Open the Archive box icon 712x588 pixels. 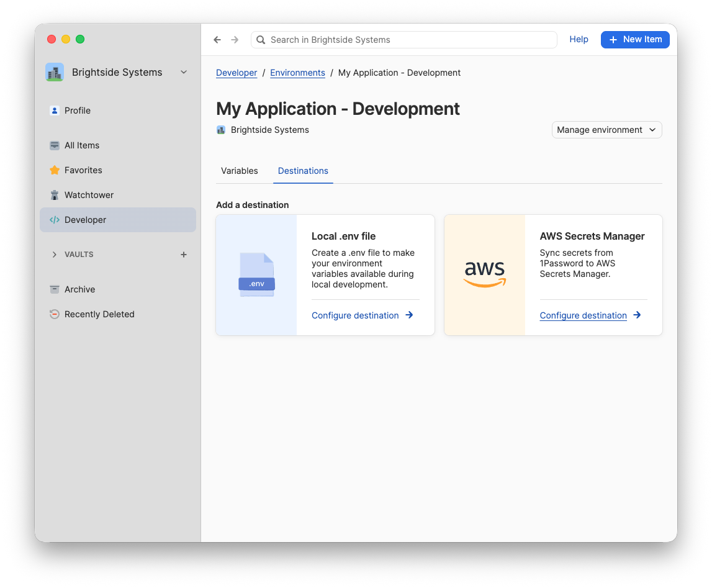(55, 289)
